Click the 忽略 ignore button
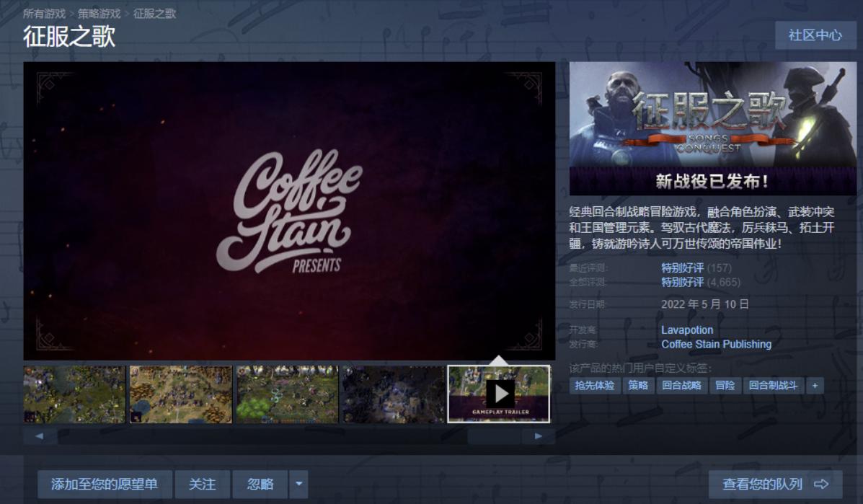The image size is (863, 504). tap(260, 485)
